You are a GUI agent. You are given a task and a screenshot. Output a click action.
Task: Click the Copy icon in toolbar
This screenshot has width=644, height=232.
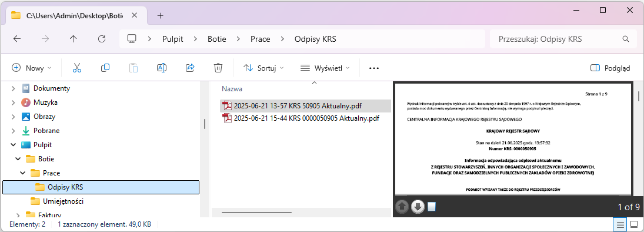105,68
